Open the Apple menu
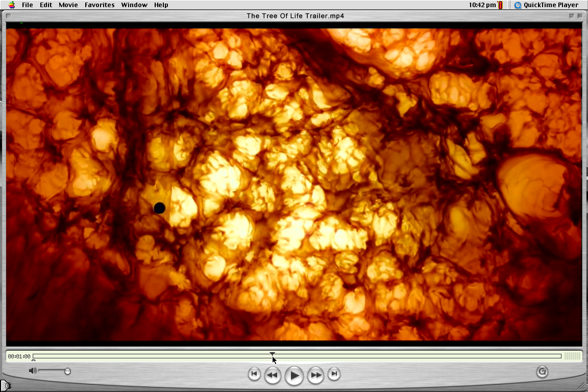The image size is (588, 392). (12, 5)
